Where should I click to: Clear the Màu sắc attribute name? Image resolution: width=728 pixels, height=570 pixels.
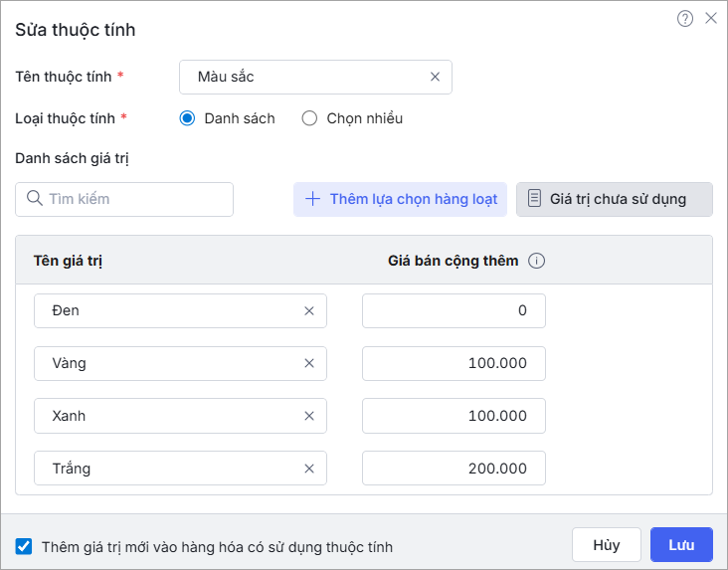click(435, 77)
